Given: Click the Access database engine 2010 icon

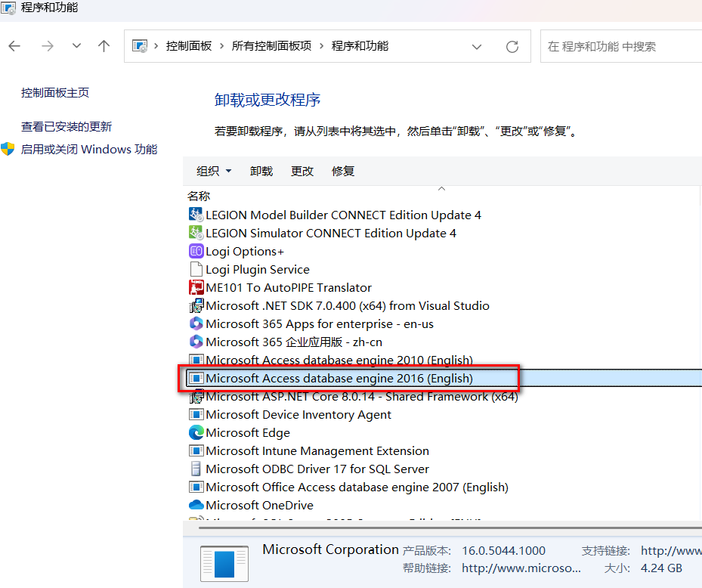Looking at the screenshot, I should [196, 360].
